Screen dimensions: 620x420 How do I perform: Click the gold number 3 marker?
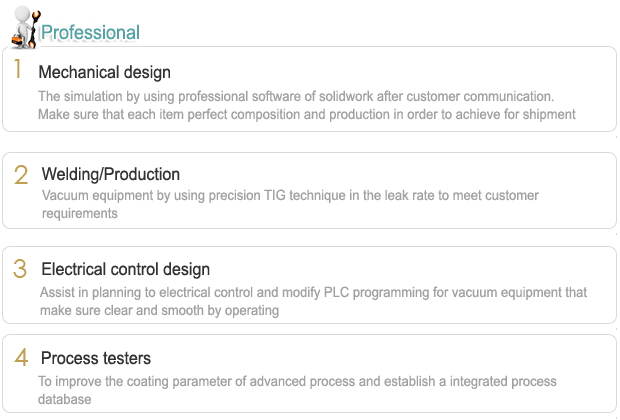20,269
